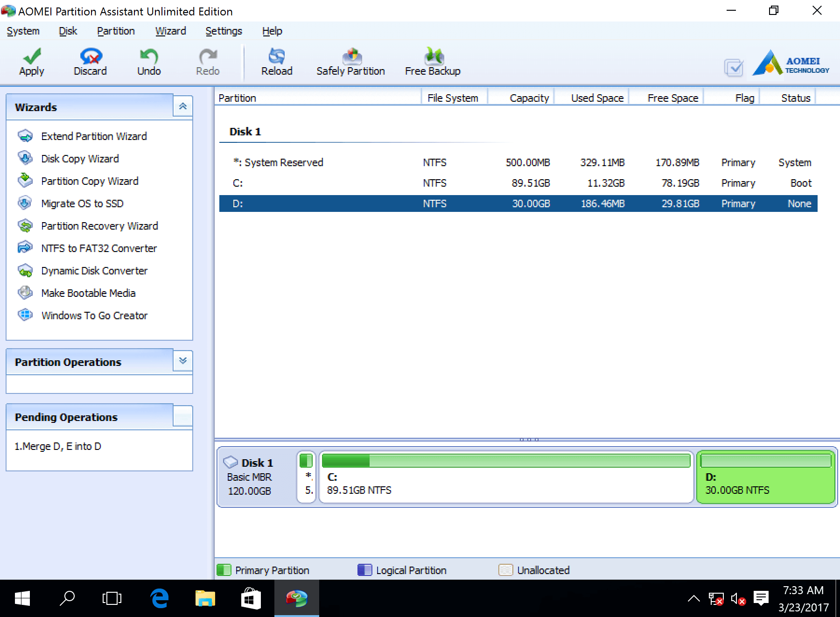Screen dimensions: 840x617
Task: Open Partition Recovery Wizard link
Action: click(x=99, y=226)
